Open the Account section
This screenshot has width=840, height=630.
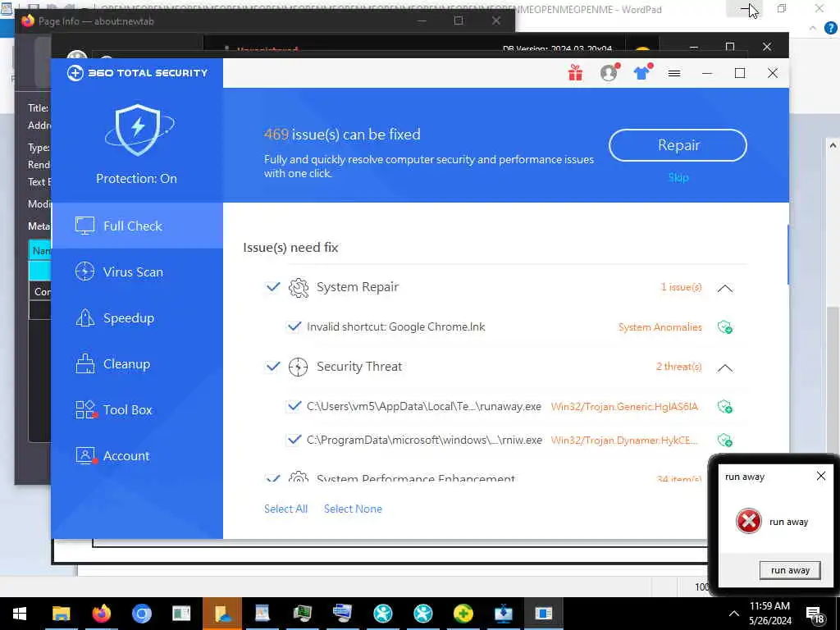coord(137,456)
